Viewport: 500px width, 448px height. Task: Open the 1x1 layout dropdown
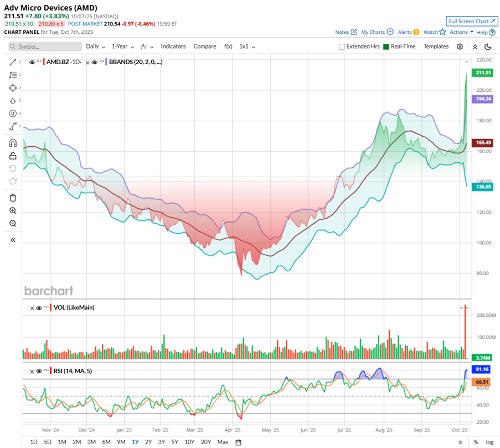tap(247, 47)
